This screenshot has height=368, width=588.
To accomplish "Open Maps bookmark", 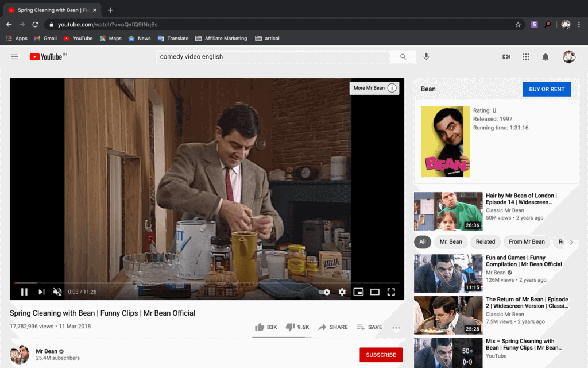I will pos(111,39).
